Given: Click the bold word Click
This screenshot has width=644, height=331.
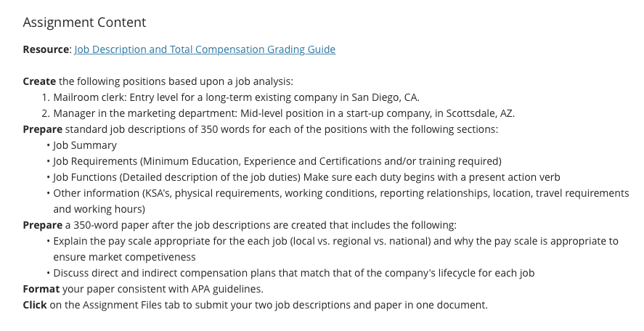Looking at the screenshot, I should click(35, 305).
